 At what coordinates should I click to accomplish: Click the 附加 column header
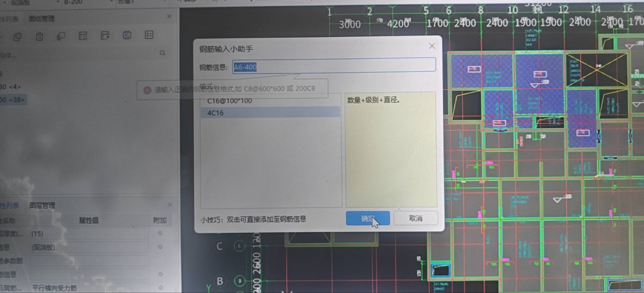[x=160, y=220]
